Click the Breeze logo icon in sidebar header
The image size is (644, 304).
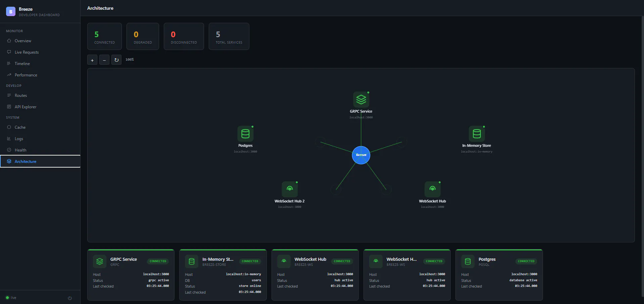coord(11,11)
